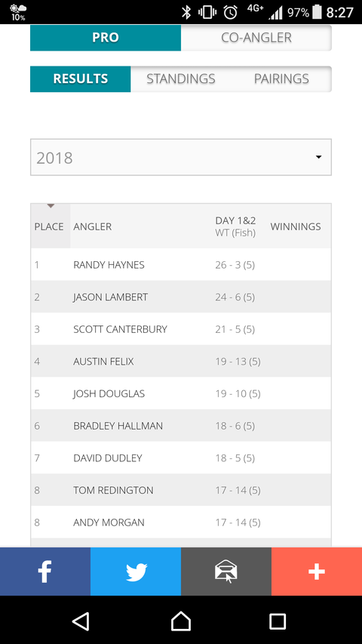
Task: Switch to the PRO toggle
Action: 106,38
